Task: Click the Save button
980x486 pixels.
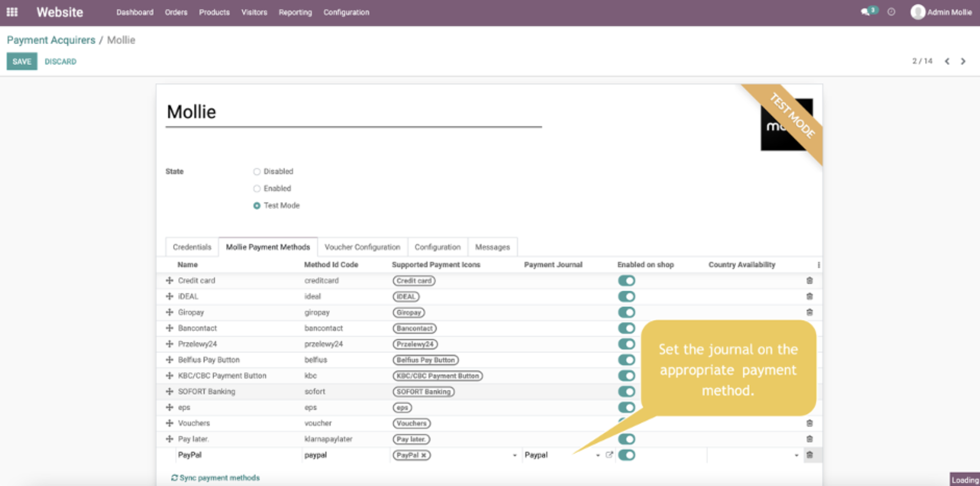Action: [x=22, y=62]
